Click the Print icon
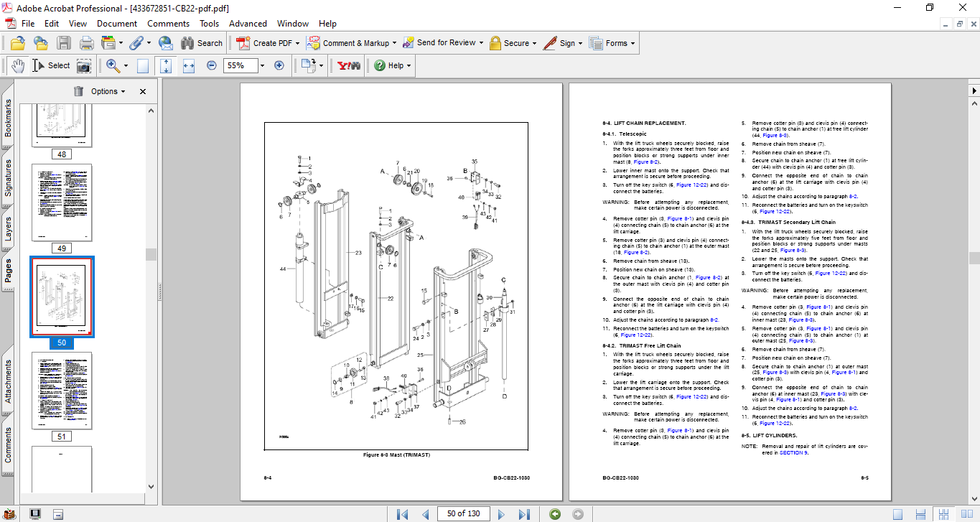980x522 pixels. 87,43
